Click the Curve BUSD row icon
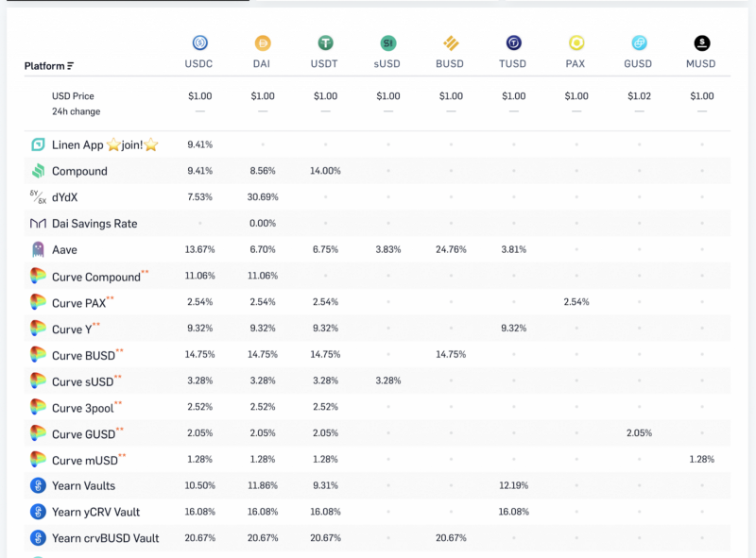756x558 pixels. click(38, 355)
